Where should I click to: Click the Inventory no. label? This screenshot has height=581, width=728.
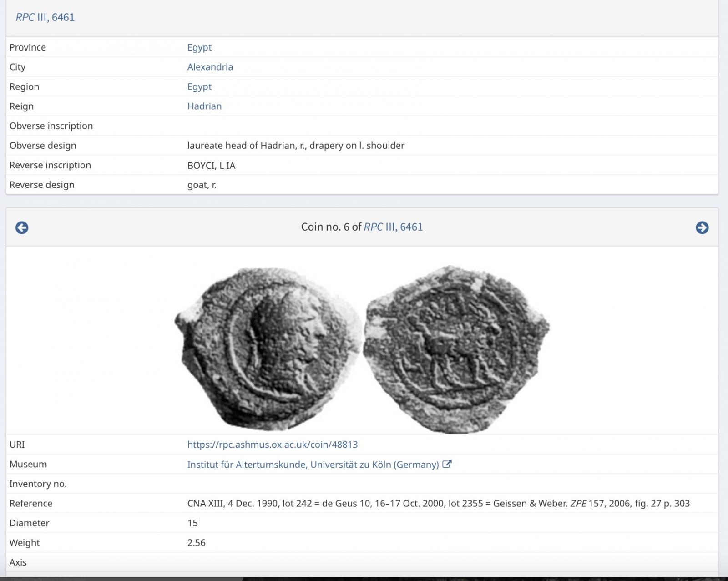tap(38, 484)
